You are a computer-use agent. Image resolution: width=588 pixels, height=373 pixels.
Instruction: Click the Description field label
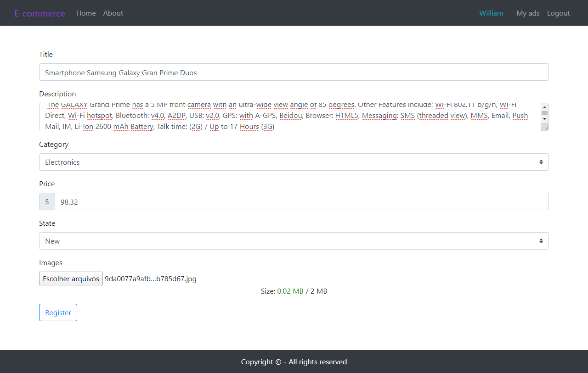point(57,94)
